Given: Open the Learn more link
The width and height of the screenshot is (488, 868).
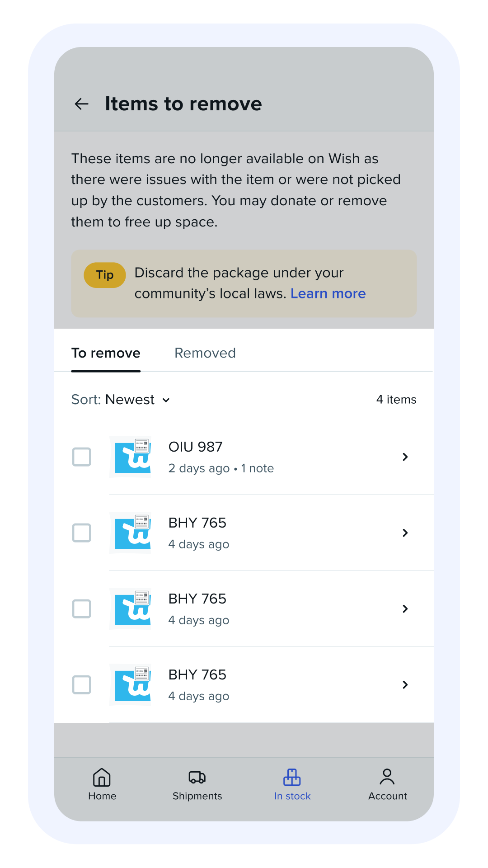Looking at the screenshot, I should click(328, 293).
